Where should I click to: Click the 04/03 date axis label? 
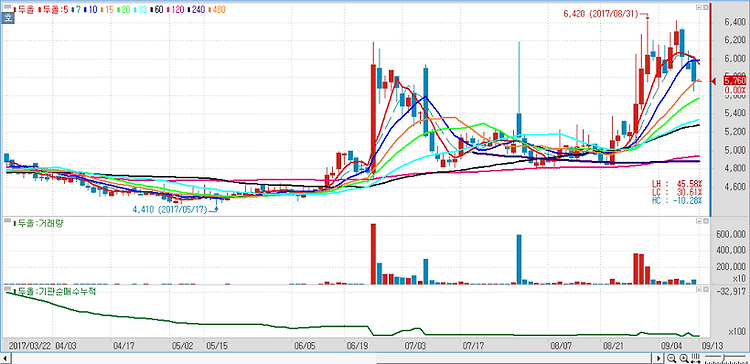tap(65, 345)
